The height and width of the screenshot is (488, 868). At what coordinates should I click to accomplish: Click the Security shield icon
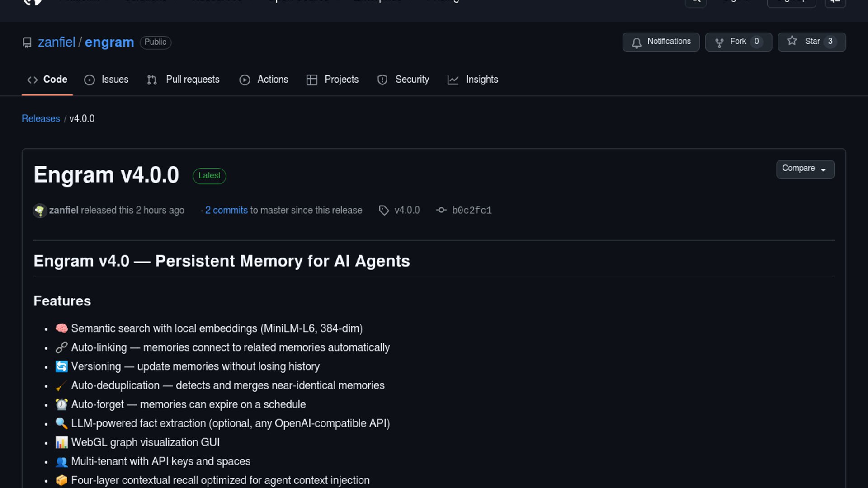pos(382,80)
